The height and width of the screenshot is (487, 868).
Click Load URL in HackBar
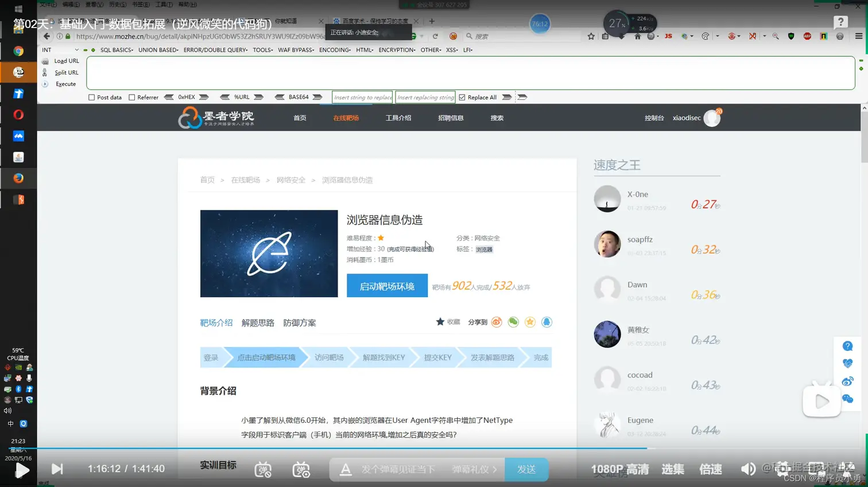pos(66,61)
